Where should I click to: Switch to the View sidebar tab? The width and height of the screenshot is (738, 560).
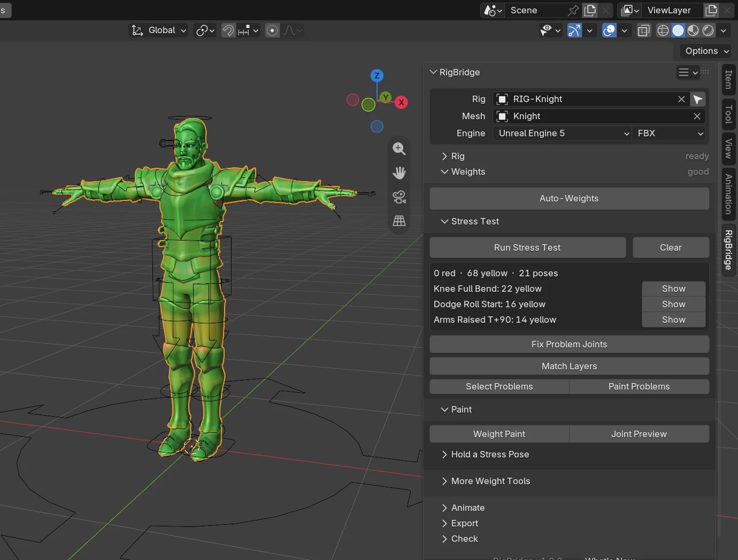click(728, 148)
